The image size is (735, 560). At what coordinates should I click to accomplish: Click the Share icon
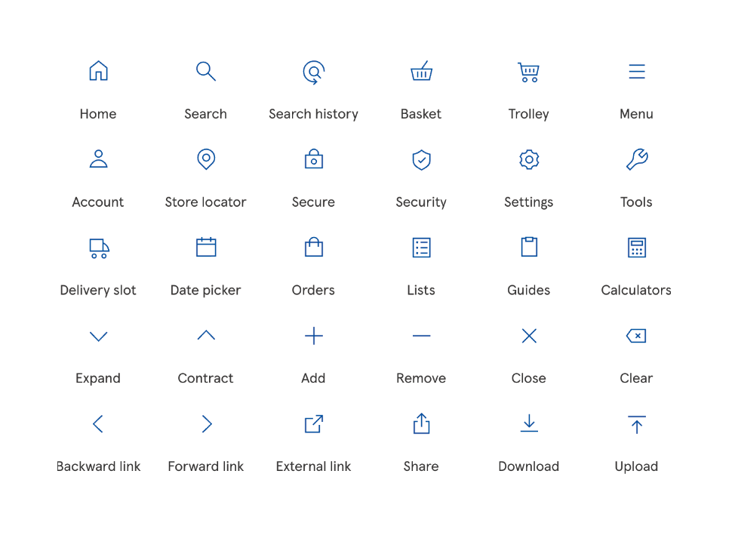tap(421, 423)
